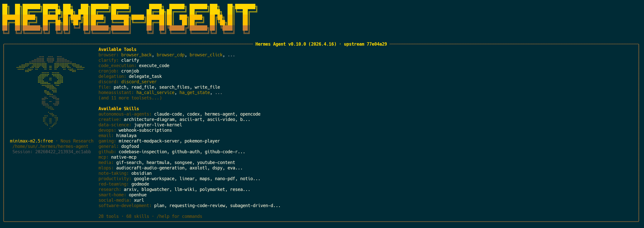
Task: Click the delegate_task tool text
Action: (145, 76)
